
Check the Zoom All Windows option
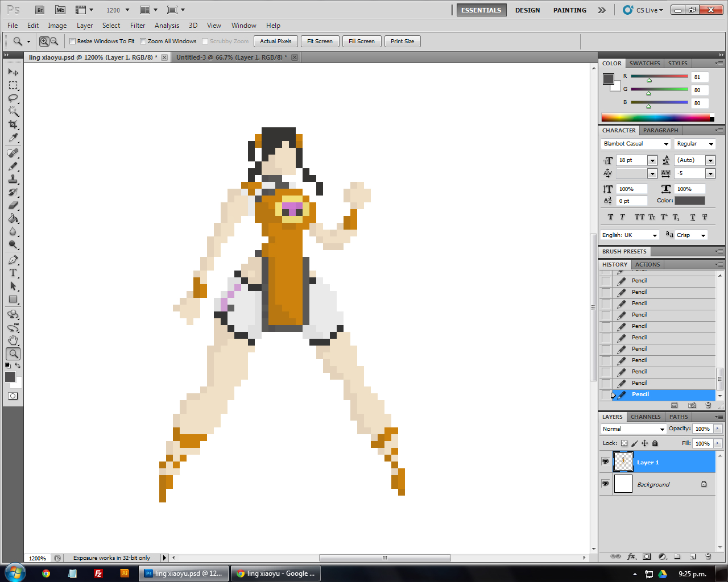tap(143, 41)
